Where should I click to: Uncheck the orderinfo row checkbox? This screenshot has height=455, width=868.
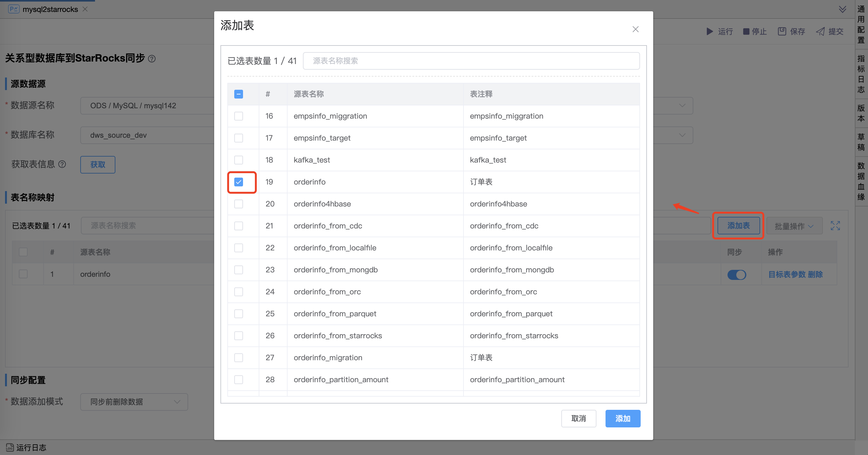(239, 182)
